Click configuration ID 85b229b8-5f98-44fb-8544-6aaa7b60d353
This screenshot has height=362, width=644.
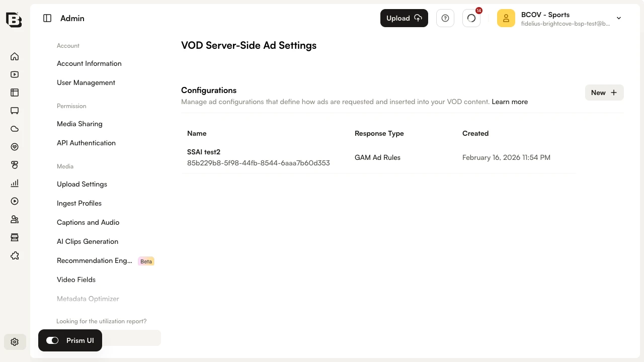pos(259,163)
